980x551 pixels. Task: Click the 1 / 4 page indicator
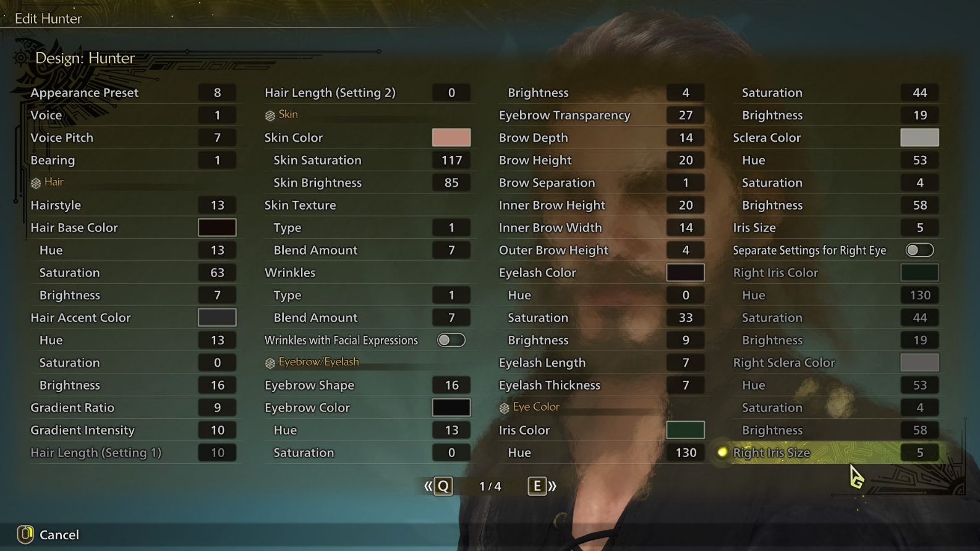[490, 487]
